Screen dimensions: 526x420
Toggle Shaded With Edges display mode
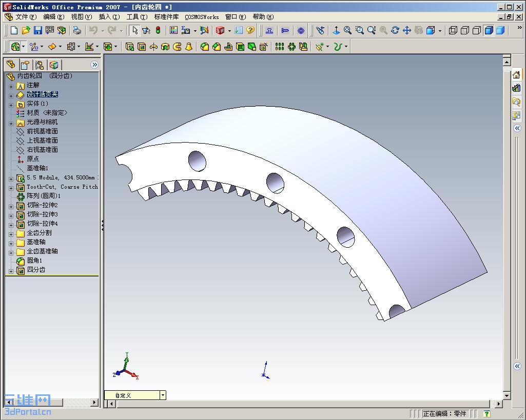point(489,30)
